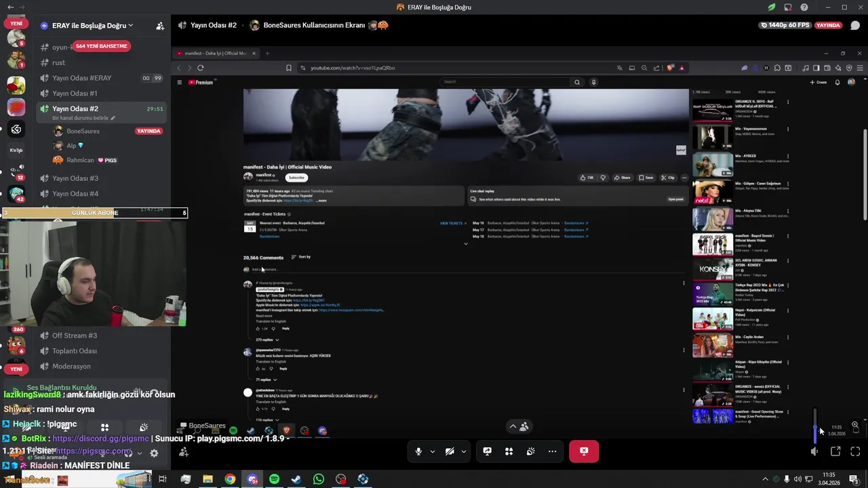The height and width of the screenshot is (488, 868).
Task: Join the Off Stream #3 voice channel
Action: click(75, 335)
